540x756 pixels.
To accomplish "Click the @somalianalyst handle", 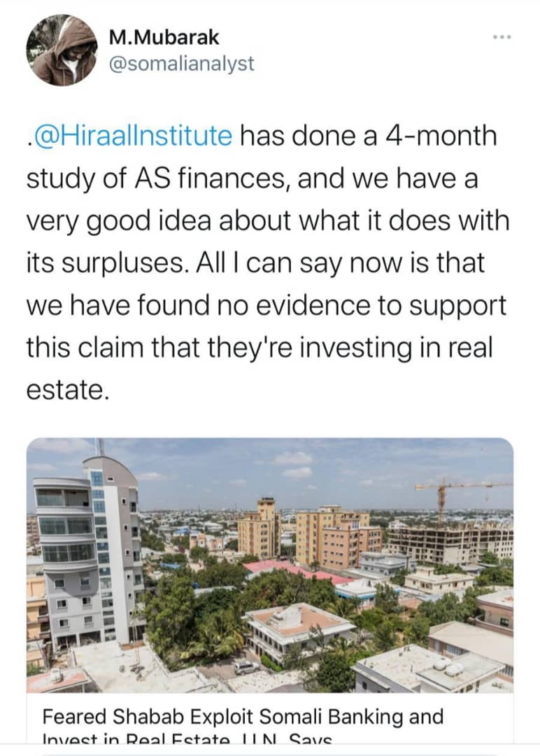I will tap(182, 64).
